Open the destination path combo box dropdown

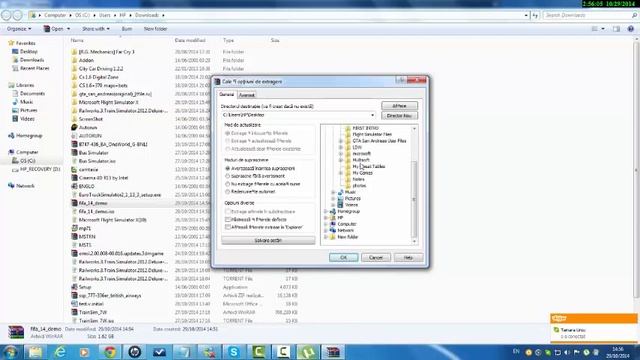[372, 115]
